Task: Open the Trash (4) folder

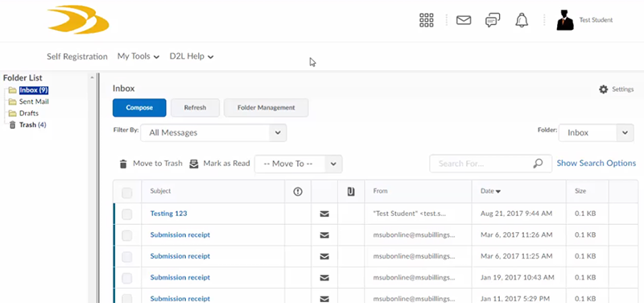Action: [x=32, y=125]
